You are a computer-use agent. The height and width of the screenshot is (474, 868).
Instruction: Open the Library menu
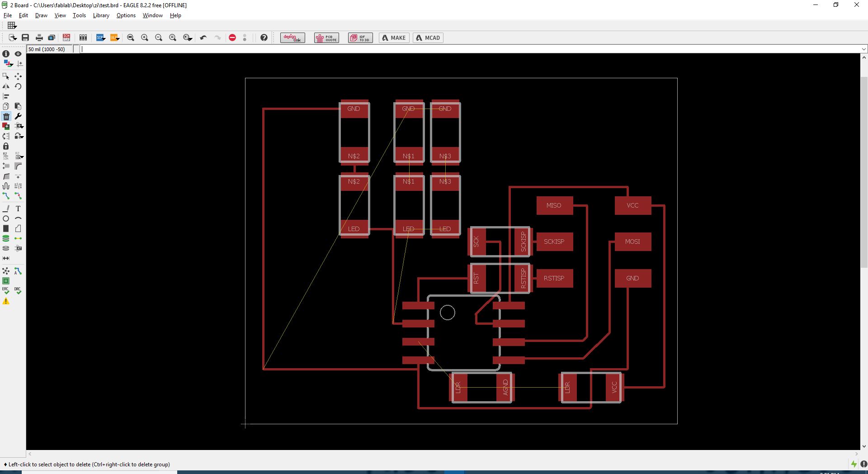[x=101, y=15]
